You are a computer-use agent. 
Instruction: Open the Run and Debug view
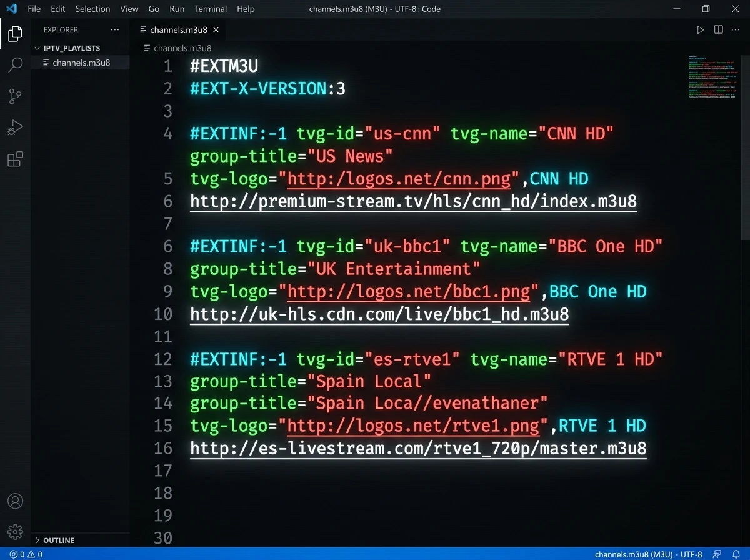(x=15, y=127)
